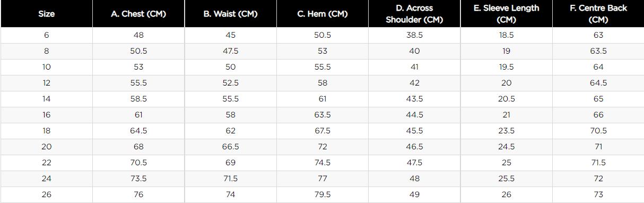644x203 pixels.
Task: Click centre back value 63.5 for size 8
Action: (x=598, y=51)
